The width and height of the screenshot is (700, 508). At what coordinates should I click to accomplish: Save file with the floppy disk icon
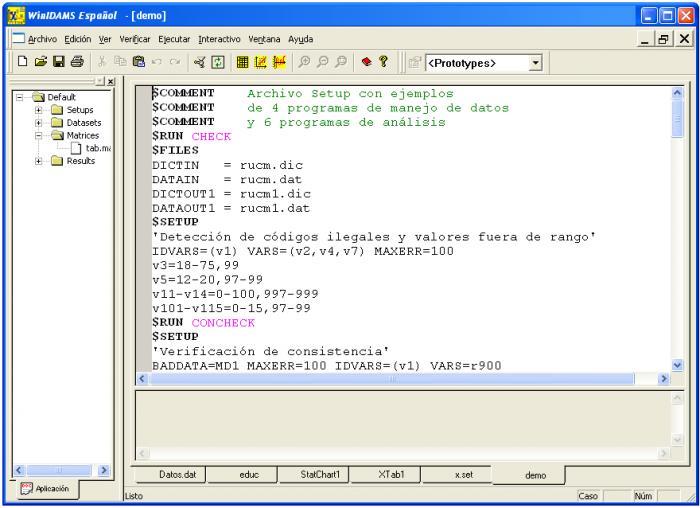pos(59,62)
